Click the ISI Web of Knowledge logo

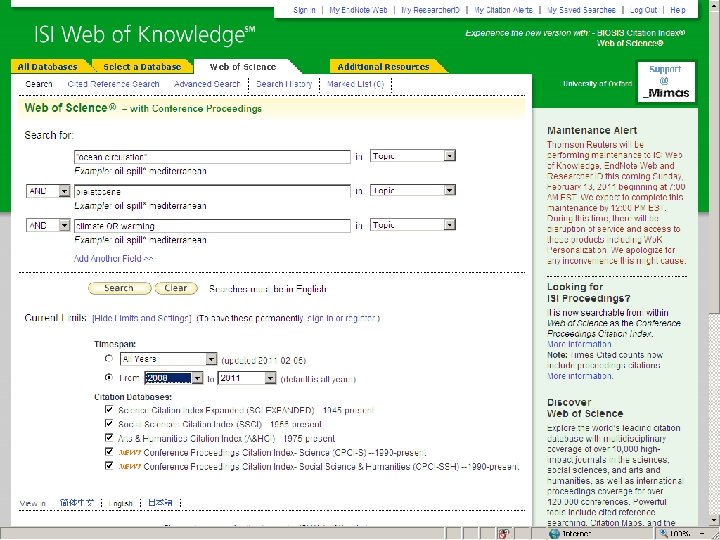144,35
